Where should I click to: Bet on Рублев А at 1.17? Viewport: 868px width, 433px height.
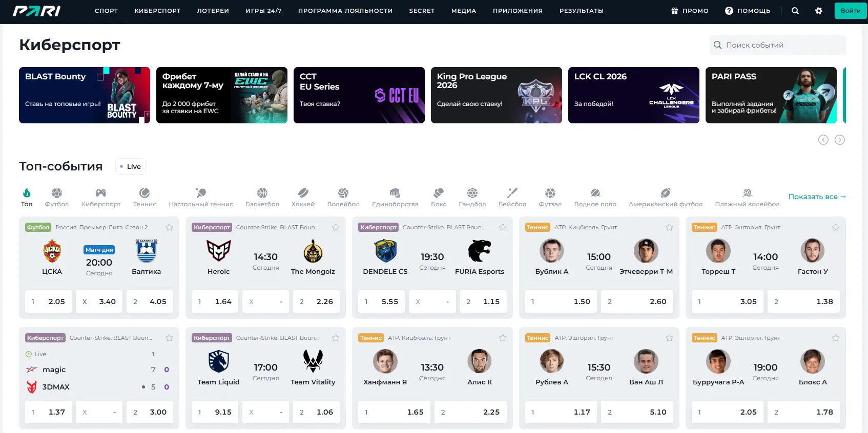pyautogui.click(x=561, y=412)
